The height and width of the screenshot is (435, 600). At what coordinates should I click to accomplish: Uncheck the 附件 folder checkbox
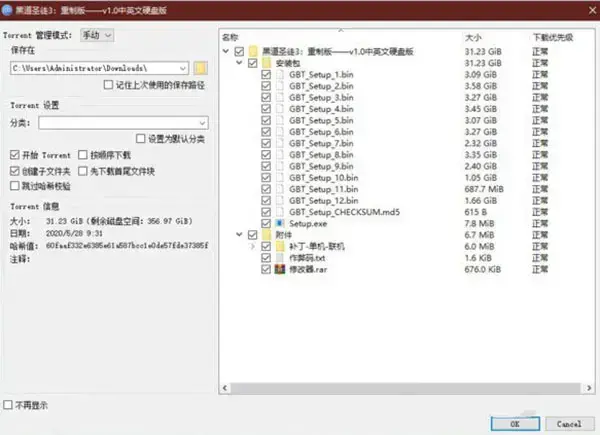[x=253, y=235]
